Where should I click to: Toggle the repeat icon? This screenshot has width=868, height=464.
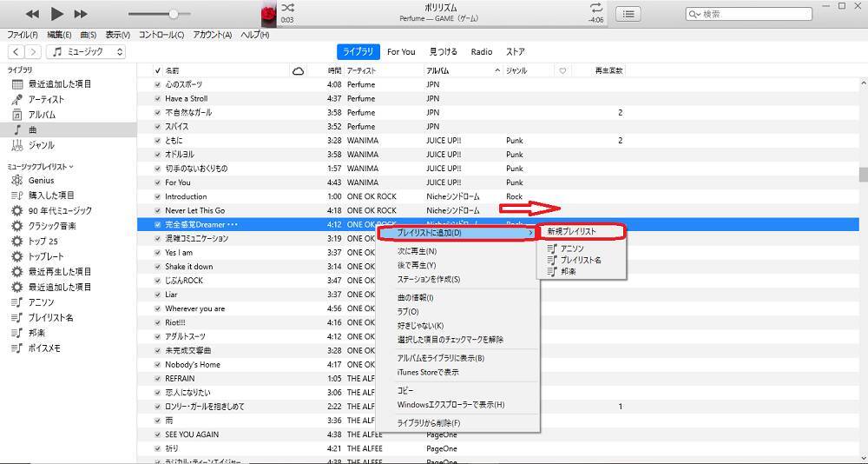pyautogui.click(x=595, y=8)
